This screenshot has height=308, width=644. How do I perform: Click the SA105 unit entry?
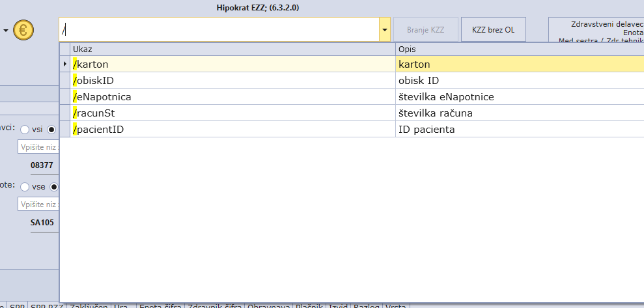click(42, 223)
